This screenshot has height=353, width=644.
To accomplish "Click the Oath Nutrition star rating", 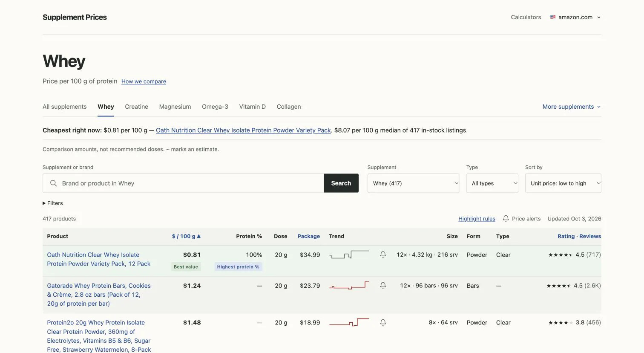I will click(561, 255).
